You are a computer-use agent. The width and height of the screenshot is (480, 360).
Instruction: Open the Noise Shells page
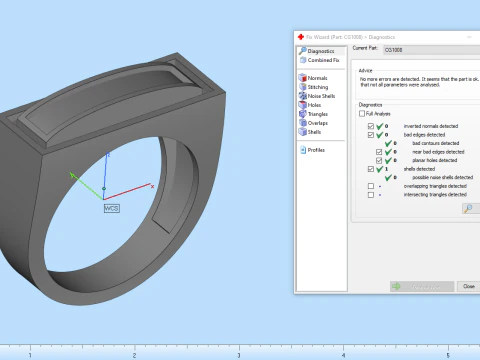coord(317,96)
